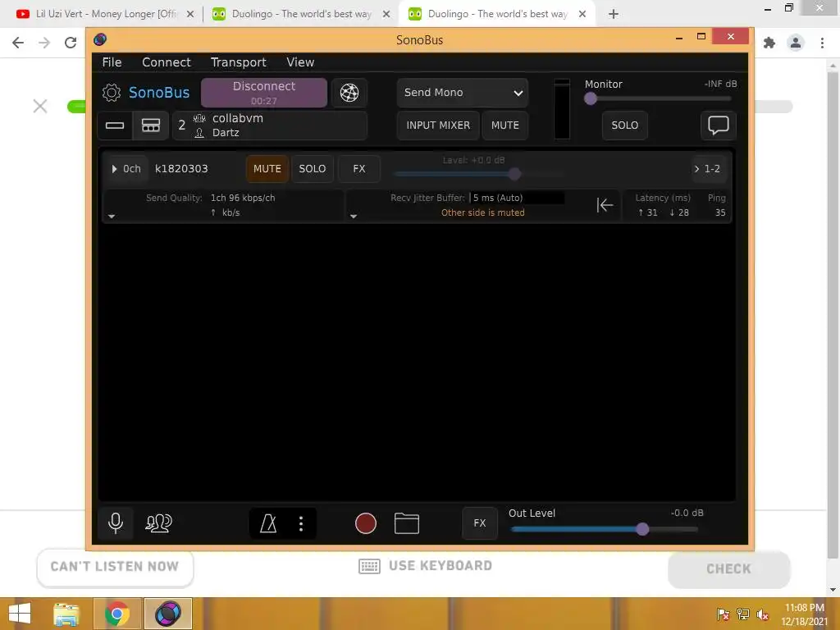This screenshot has height=630, width=840.
Task: Click Action Center flag tray icon
Action: [724, 614]
